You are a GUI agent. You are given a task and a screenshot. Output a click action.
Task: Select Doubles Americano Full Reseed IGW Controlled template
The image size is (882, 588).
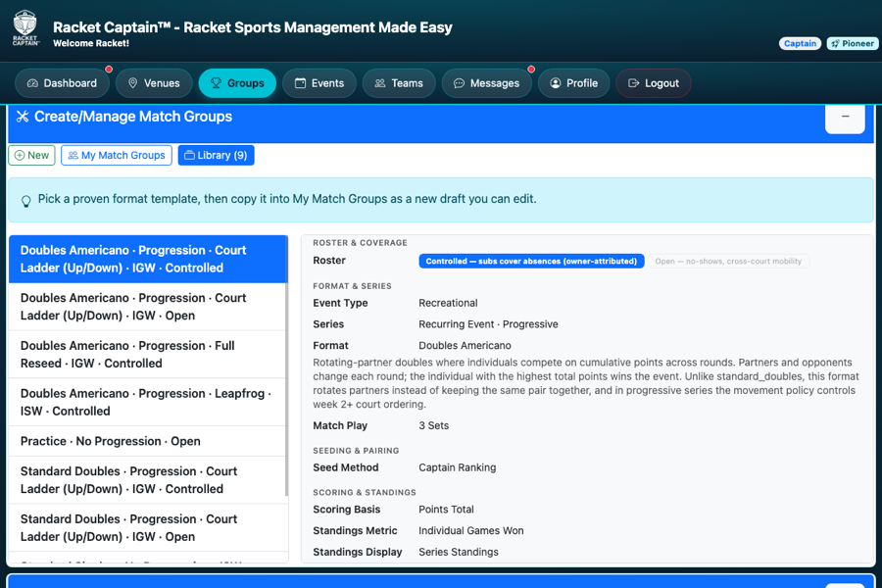[148, 355]
